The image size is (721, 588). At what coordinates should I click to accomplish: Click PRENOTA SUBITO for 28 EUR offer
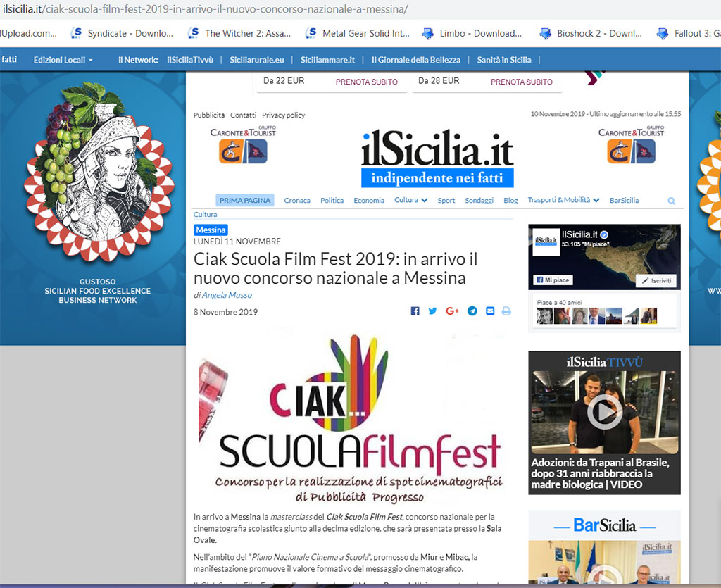click(x=522, y=82)
